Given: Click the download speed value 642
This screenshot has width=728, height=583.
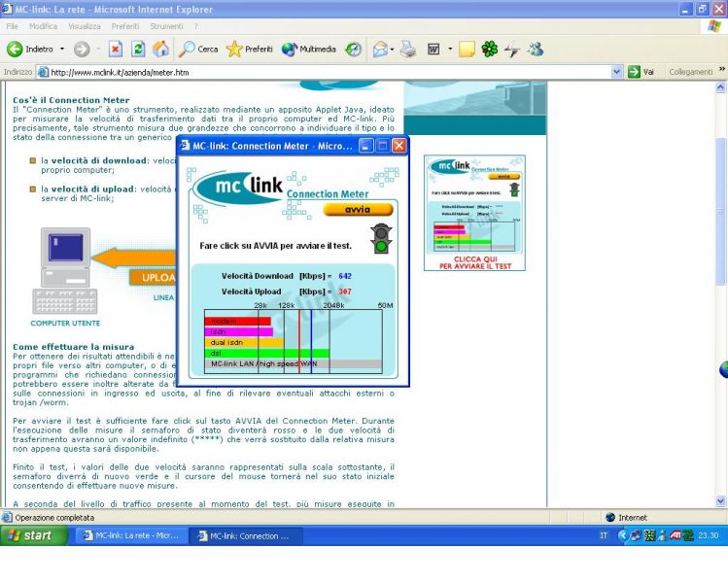Looking at the screenshot, I should 345,276.
